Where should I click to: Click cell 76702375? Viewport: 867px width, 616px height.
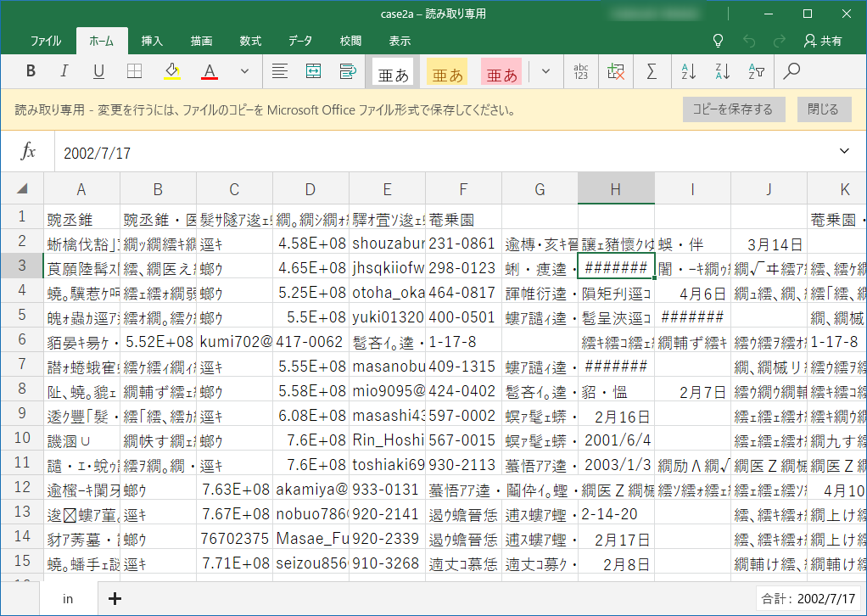coord(234,539)
